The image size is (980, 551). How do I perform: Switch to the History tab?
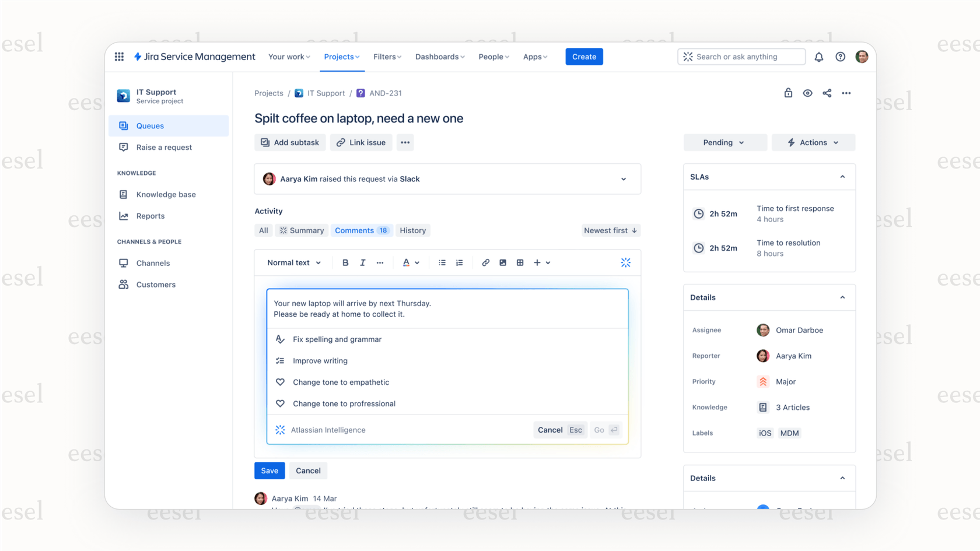coord(412,230)
